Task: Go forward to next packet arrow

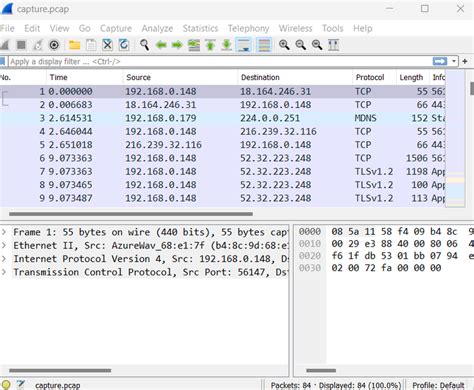Action: coord(177,45)
